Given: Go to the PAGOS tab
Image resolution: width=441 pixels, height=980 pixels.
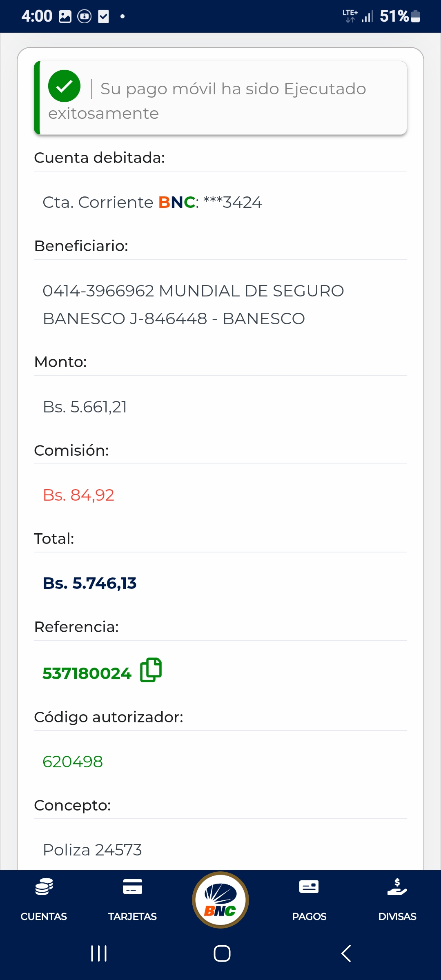Looking at the screenshot, I should pyautogui.click(x=309, y=916).
